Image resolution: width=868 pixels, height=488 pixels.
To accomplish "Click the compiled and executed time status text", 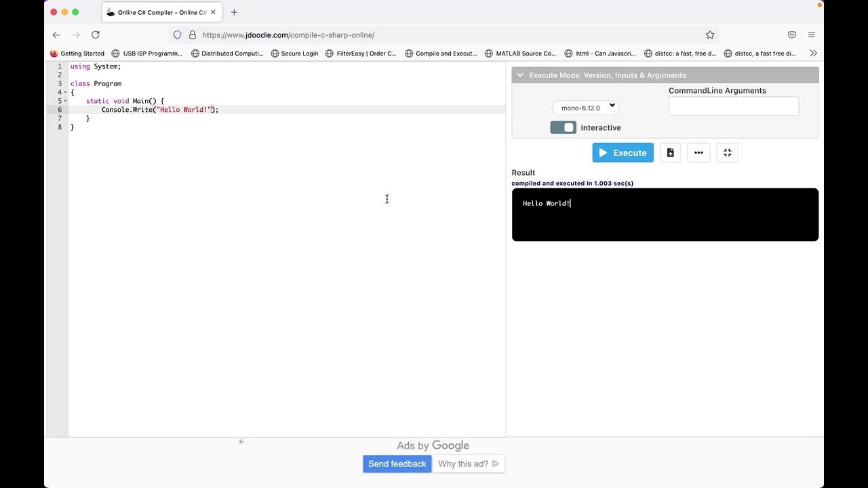I will [x=572, y=184].
